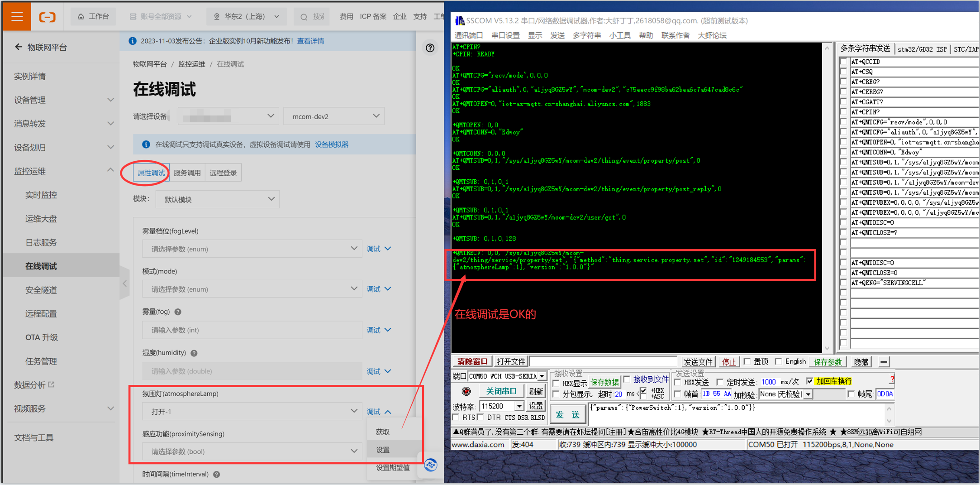This screenshot has height=485, width=980.
Task: Toggle 置顶 checkbox in SSCOM
Action: (747, 361)
